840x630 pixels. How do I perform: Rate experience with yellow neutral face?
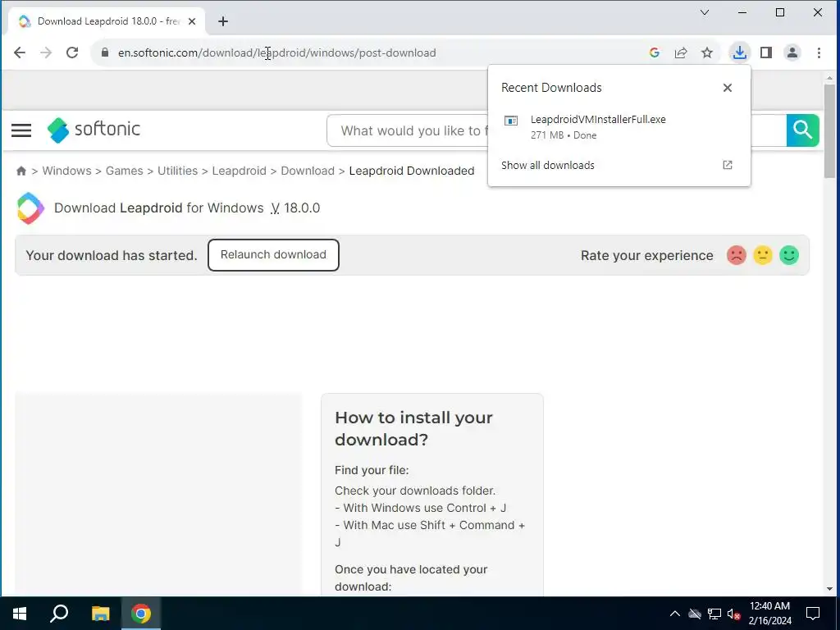tap(763, 255)
